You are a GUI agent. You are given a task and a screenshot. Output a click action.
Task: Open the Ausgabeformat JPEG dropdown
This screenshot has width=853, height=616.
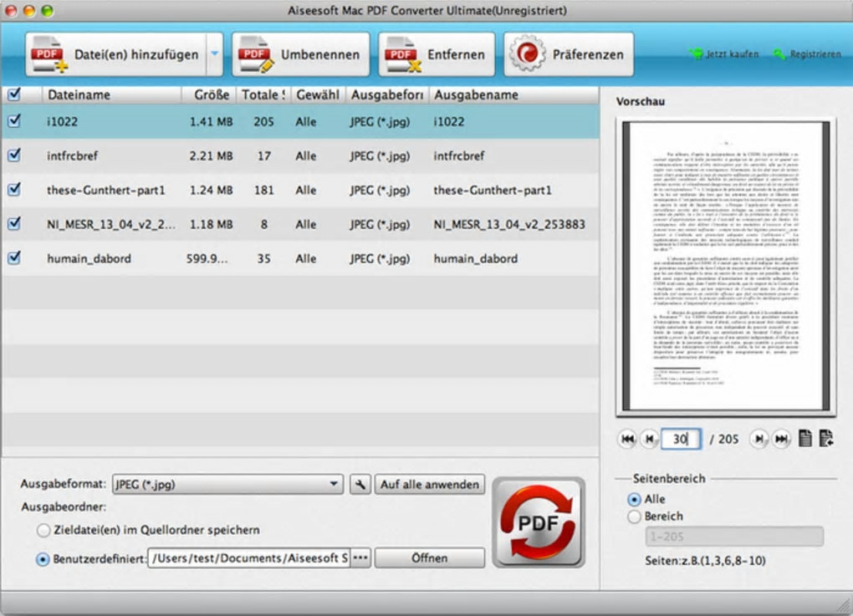[227, 484]
